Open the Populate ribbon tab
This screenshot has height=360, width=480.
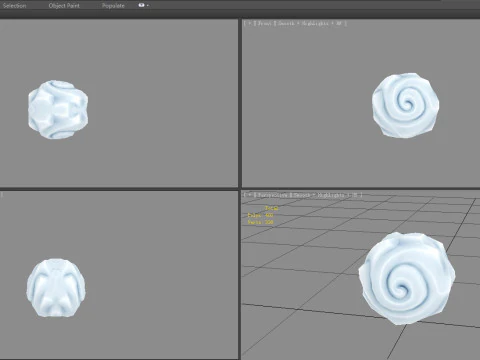[x=113, y=6]
